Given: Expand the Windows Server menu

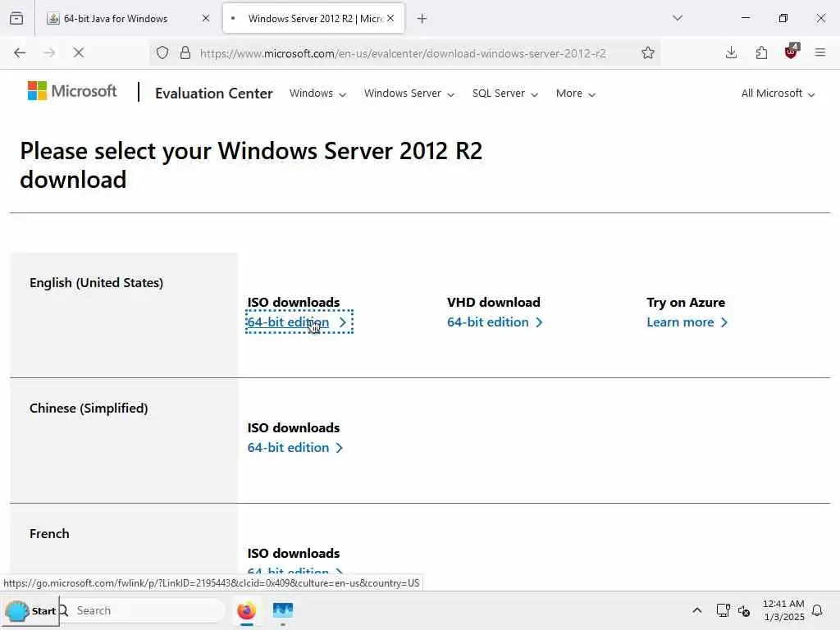Looking at the screenshot, I should click(409, 94).
